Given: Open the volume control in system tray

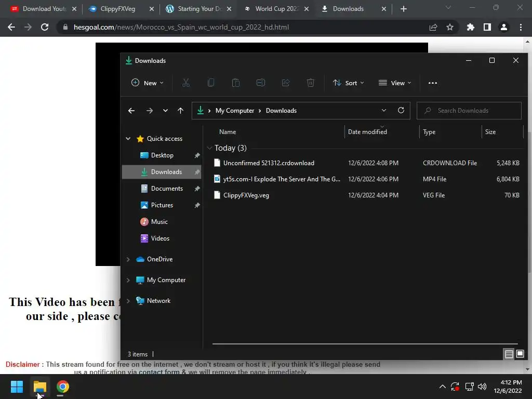Looking at the screenshot, I should [482, 387].
